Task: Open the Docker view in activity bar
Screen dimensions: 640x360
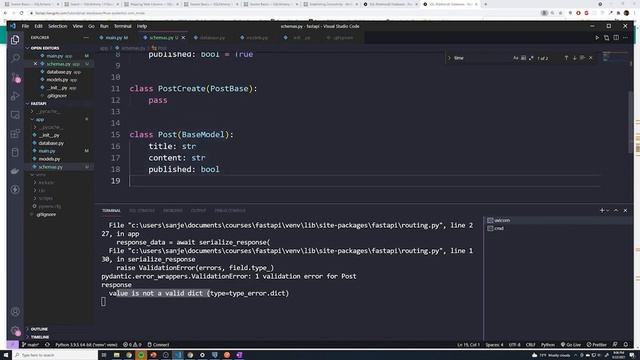Action: click(15, 171)
